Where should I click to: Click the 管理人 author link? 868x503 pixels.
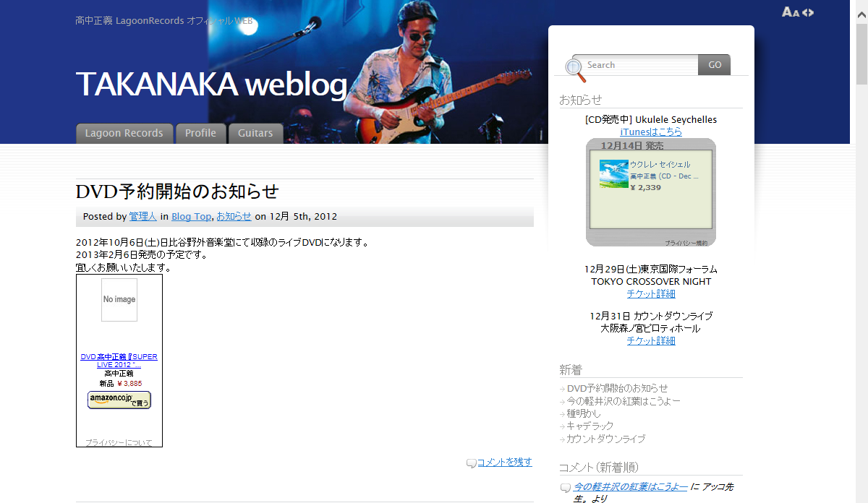click(x=142, y=216)
